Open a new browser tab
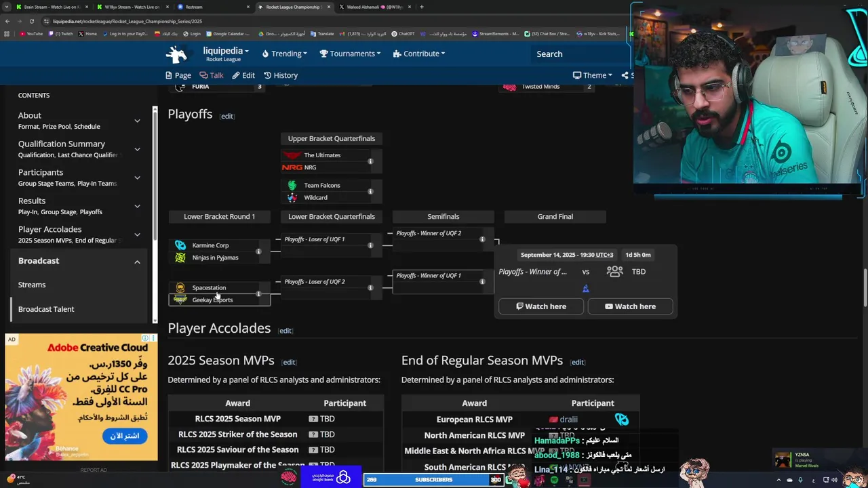This screenshot has width=868, height=488. pyautogui.click(x=422, y=7)
